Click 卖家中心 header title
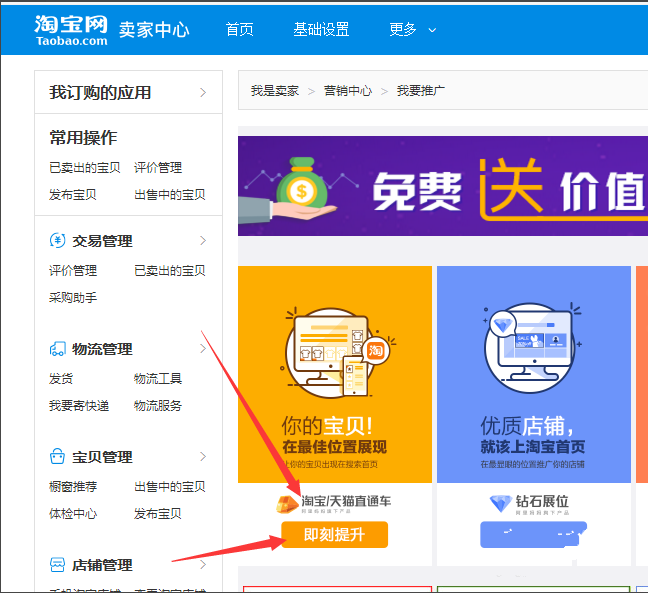 [154, 30]
